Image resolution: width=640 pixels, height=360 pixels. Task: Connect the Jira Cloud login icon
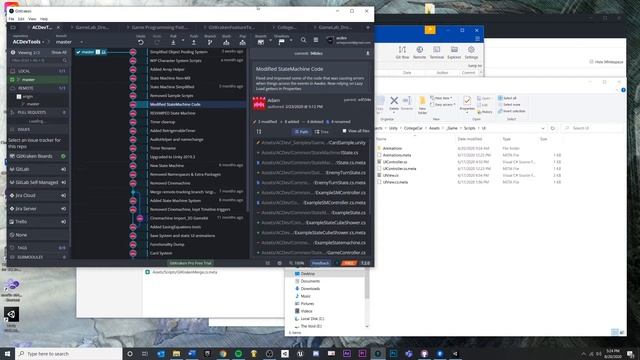[x=64, y=196]
